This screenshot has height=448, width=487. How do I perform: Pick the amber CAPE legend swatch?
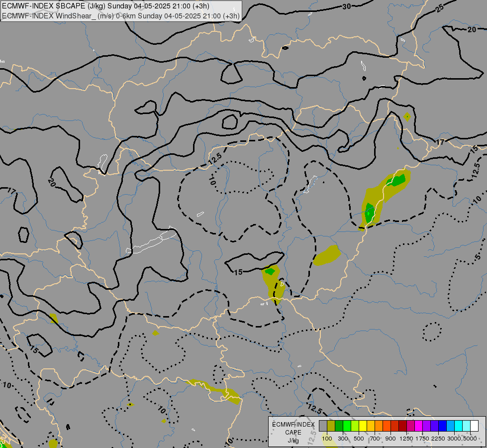coord(371,426)
